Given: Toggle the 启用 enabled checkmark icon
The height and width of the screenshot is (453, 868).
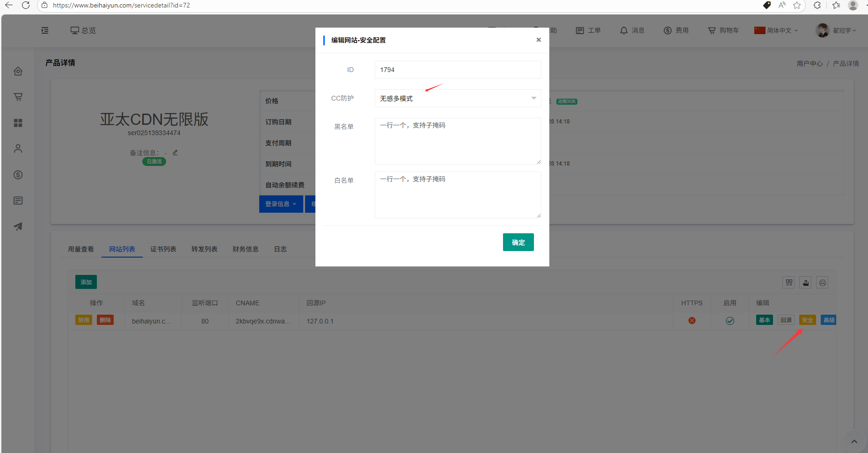Looking at the screenshot, I should [x=729, y=321].
